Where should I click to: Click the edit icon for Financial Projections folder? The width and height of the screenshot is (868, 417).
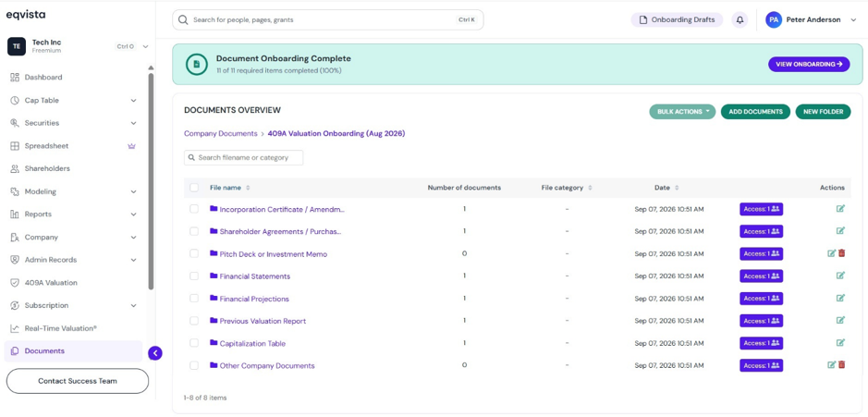[x=840, y=298]
